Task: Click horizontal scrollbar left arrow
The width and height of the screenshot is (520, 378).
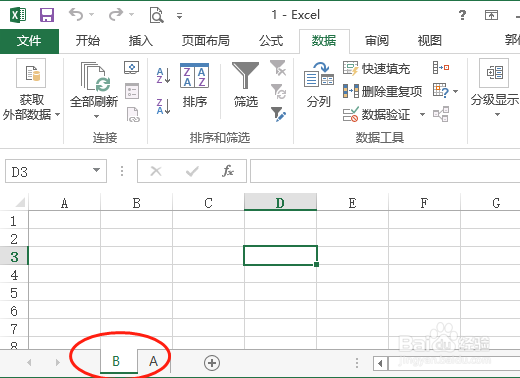Action: click(x=380, y=363)
